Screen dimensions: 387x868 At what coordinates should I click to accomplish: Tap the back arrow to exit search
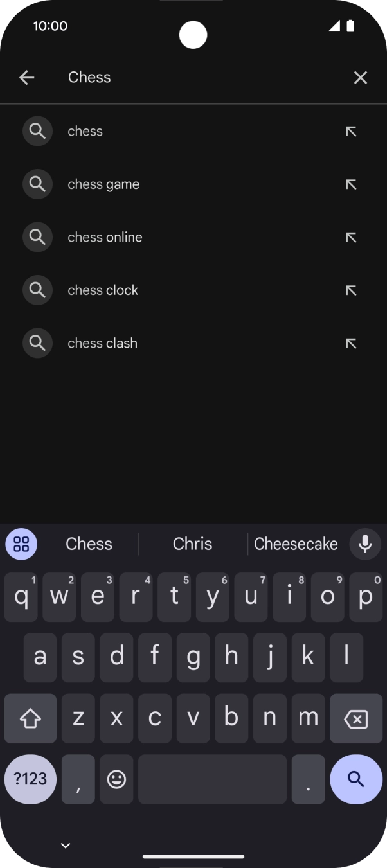pyautogui.click(x=26, y=77)
